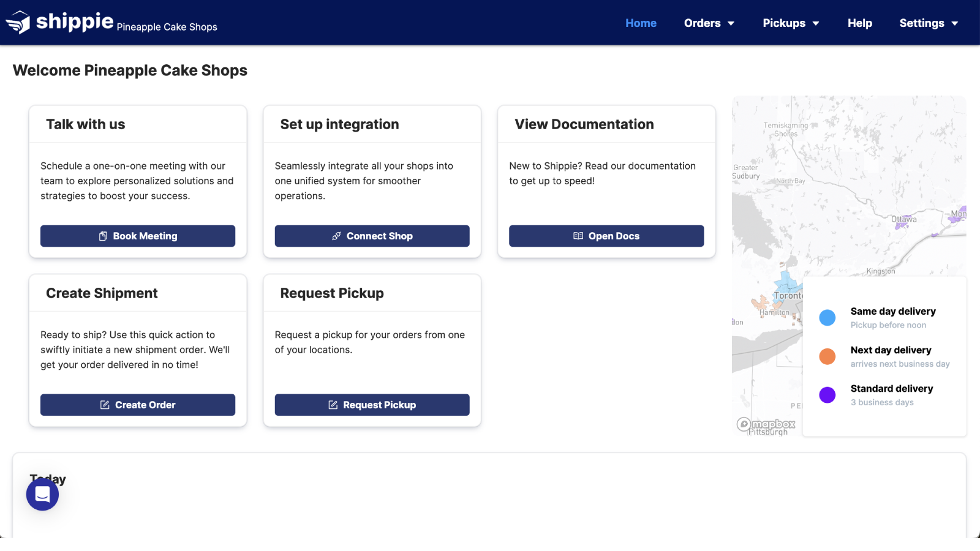Select the Same day delivery blue indicator
Screen dimensions: 980x551
tap(827, 318)
